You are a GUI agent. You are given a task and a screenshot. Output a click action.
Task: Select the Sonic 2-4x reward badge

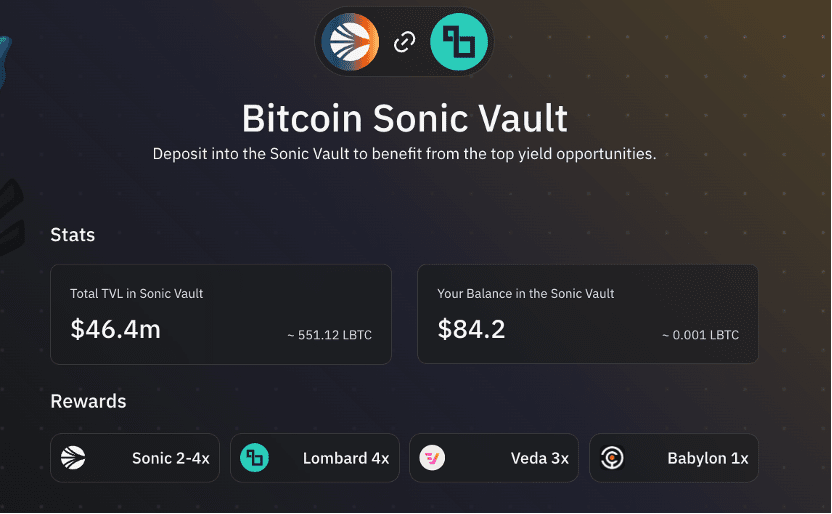click(x=135, y=458)
